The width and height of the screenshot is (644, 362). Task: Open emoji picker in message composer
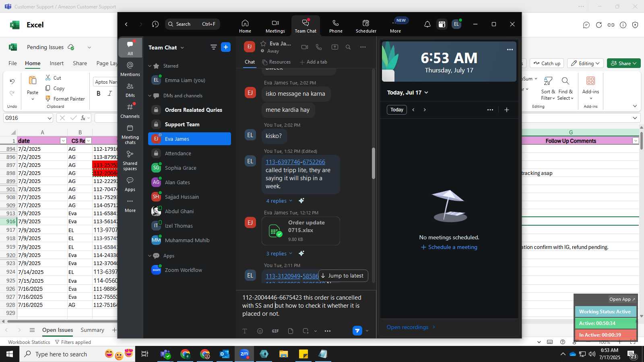[260, 331]
